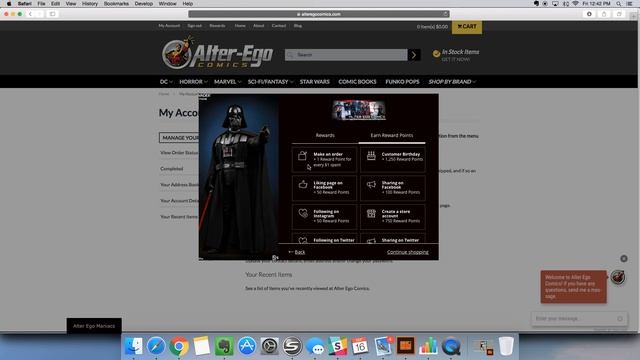
Task: Click the Contact link in top bar
Action: 279,26
